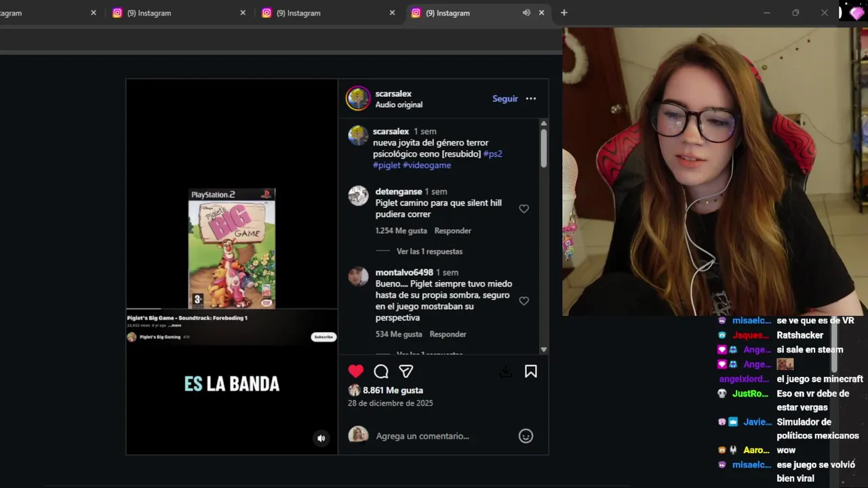This screenshot has width=868, height=488.
Task: Open scarsalex profile picture in the header
Action: pyautogui.click(x=358, y=98)
